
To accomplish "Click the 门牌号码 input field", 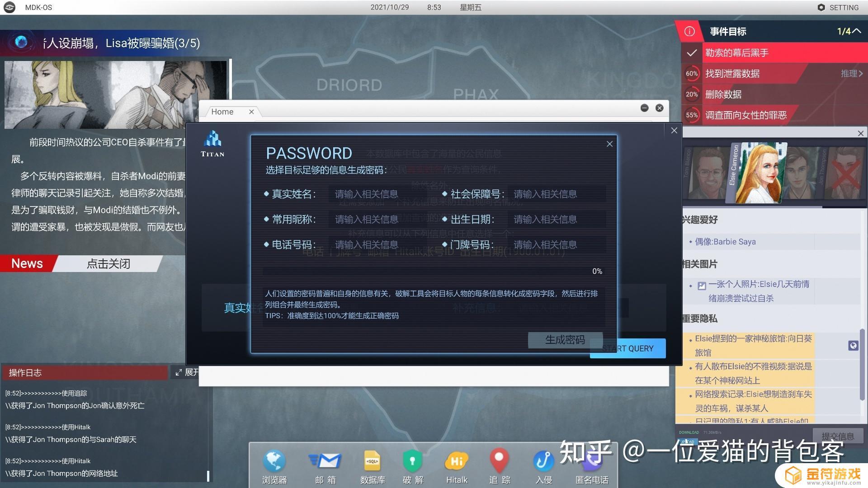I will pyautogui.click(x=556, y=244).
